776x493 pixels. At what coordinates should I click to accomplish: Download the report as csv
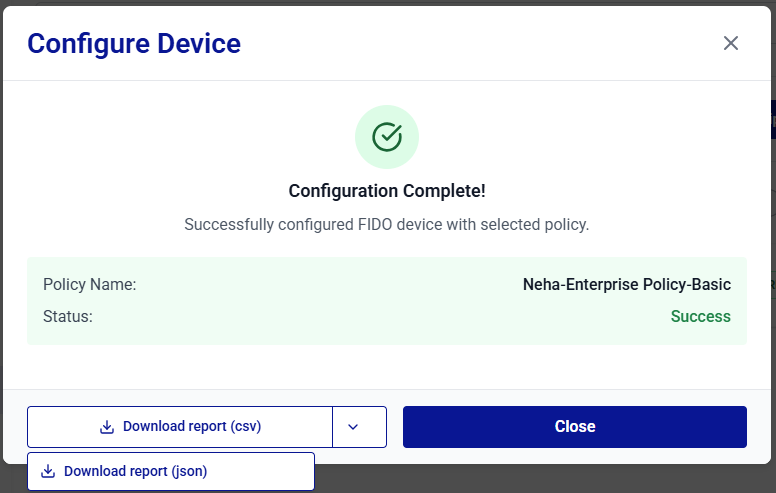(180, 427)
